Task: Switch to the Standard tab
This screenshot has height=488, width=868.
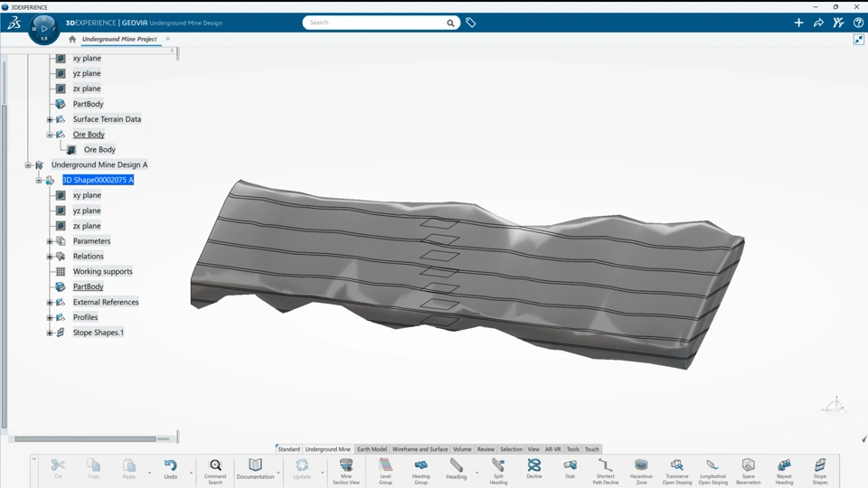Action: 288,449
